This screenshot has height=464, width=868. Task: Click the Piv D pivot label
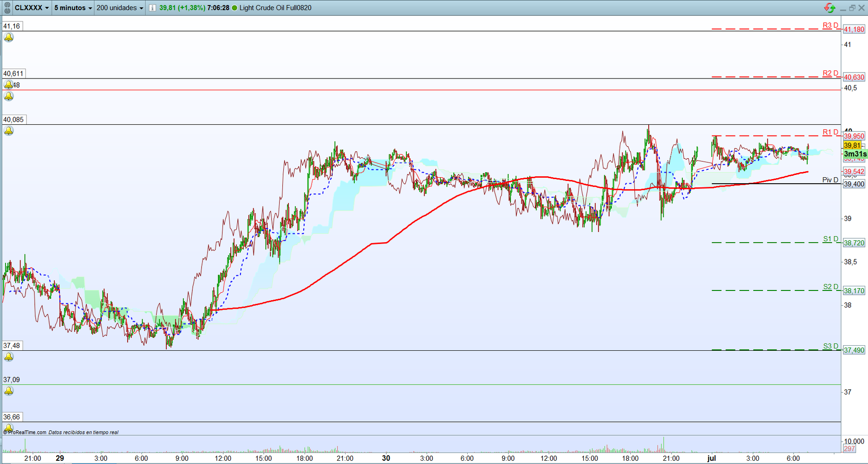click(x=830, y=180)
